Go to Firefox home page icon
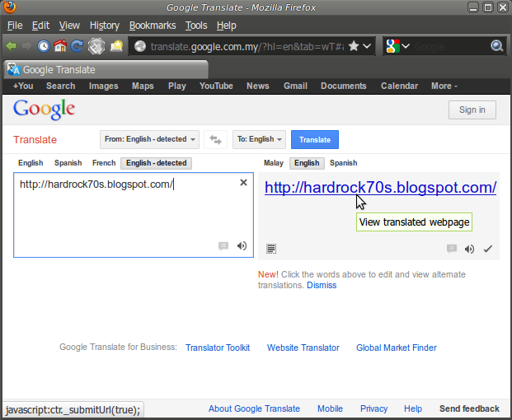Viewport: 512px width, 420px height. pos(60,46)
